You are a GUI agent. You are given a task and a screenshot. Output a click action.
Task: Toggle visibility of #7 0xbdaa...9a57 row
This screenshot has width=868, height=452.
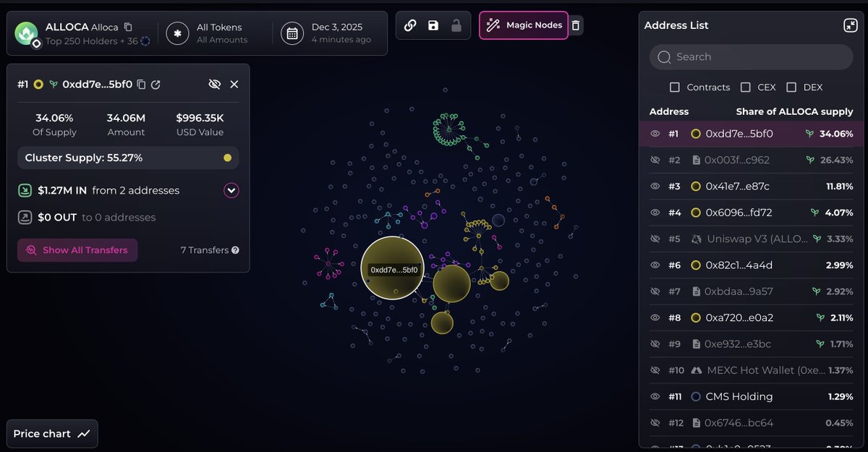point(655,291)
